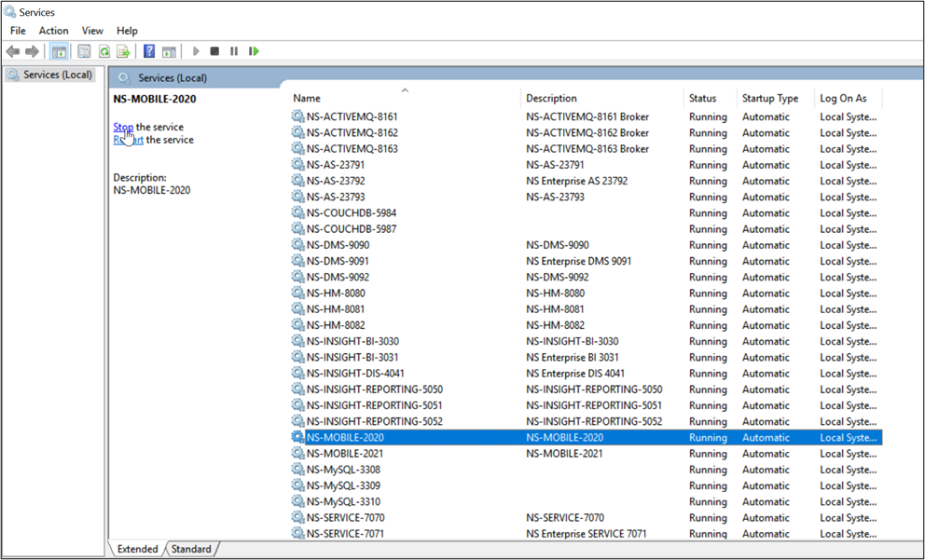Sort services by the Name column header
Viewport: 925px width, 560px height.
tap(307, 98)
